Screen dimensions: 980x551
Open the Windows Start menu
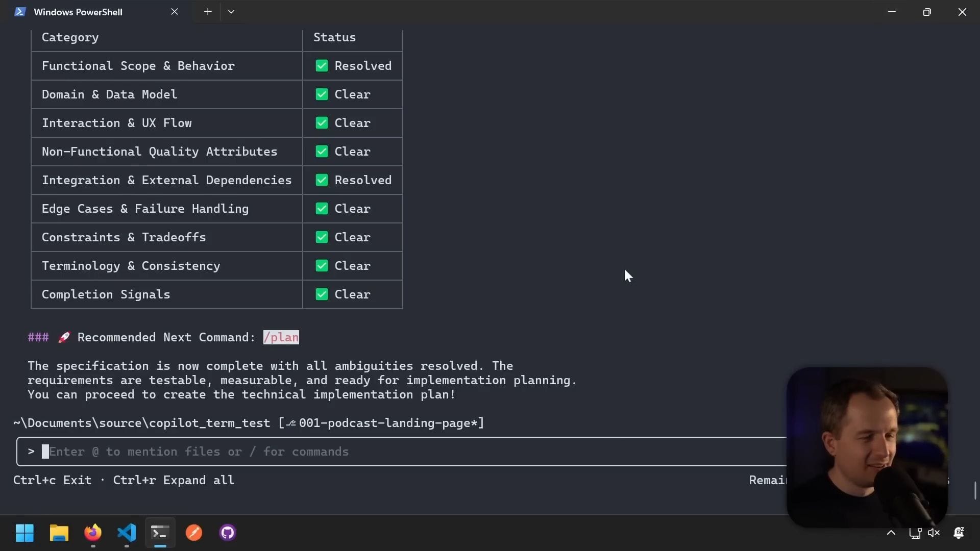[24, 533]
